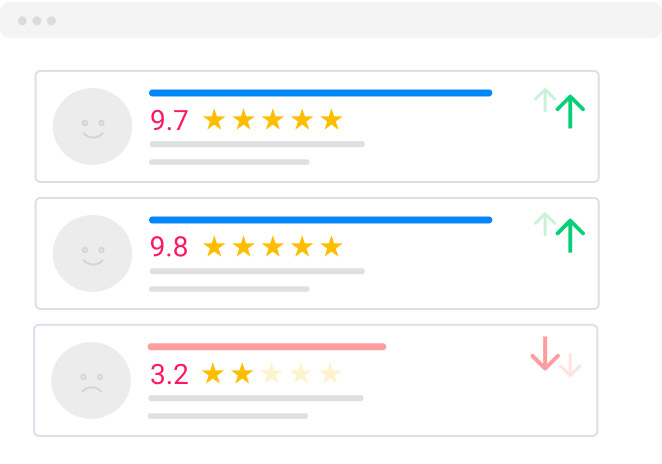Viewport: 662px width, 464px height.
Task: Click the faded small down arrow on the 3.2 card
Action: (x=570, y=366)
